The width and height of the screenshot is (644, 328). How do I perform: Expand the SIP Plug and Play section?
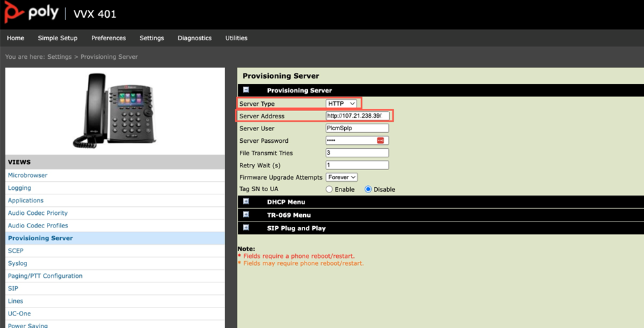[x=246, y=228]
